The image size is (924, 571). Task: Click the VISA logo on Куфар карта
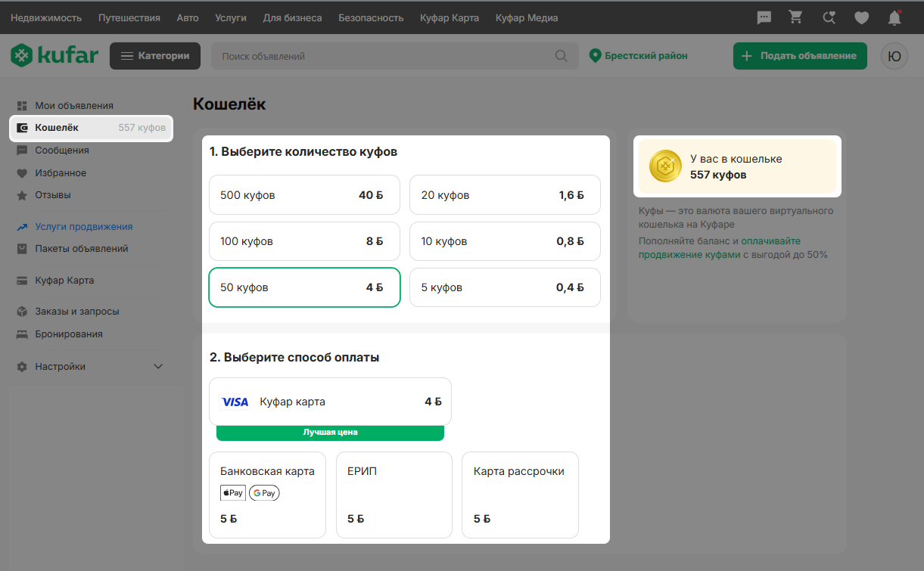coord(235,402)
